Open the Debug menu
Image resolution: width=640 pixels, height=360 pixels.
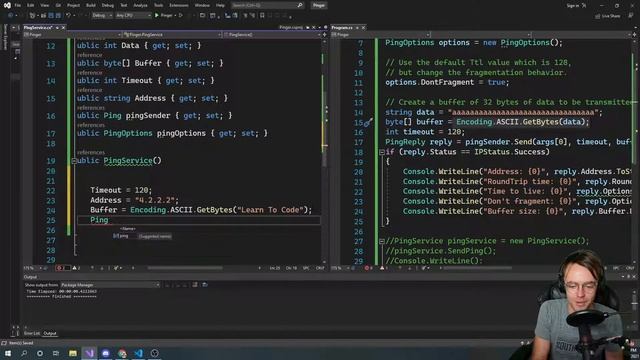coord(108,5)
